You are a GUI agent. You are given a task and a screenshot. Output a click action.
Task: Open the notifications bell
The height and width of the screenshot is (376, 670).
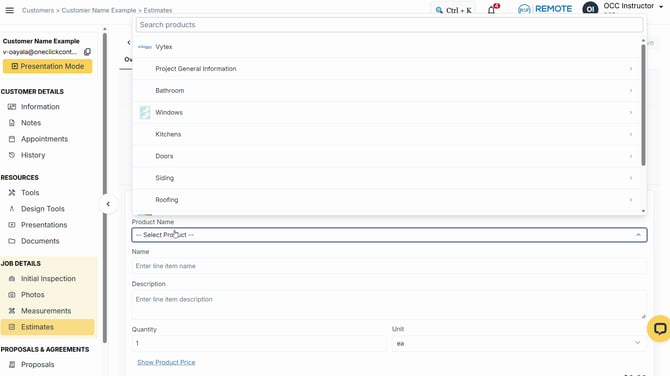[x=492, y=10]
